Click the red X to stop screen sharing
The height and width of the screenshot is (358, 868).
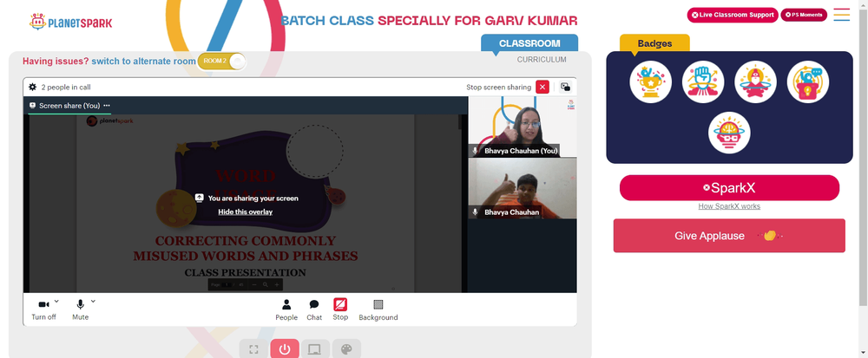542,87
